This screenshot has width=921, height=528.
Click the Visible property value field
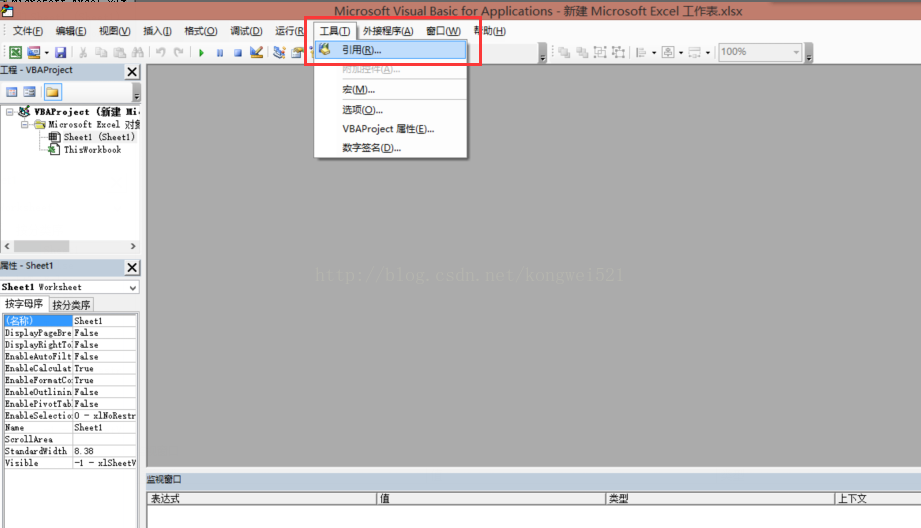coord(105,463)
